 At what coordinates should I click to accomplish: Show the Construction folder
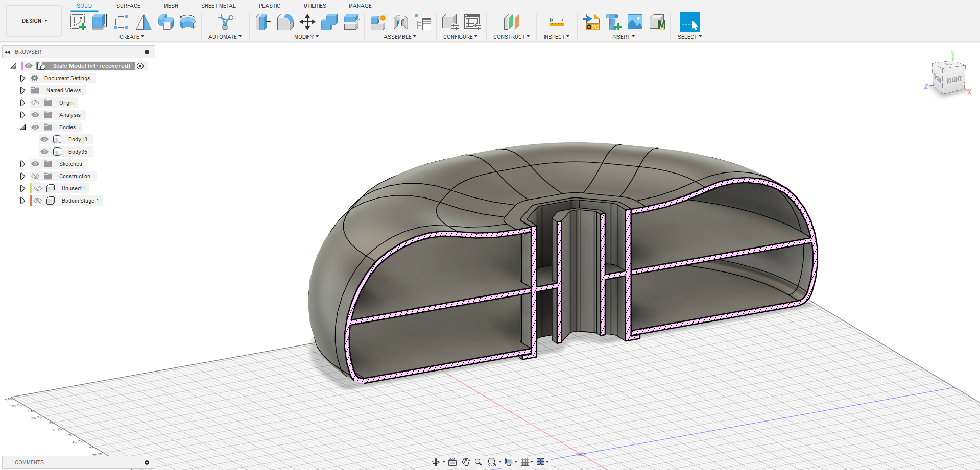coord(35,176)
